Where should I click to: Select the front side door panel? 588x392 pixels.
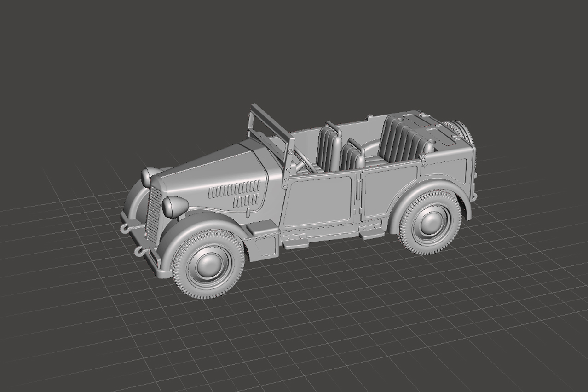click(317, 200)
